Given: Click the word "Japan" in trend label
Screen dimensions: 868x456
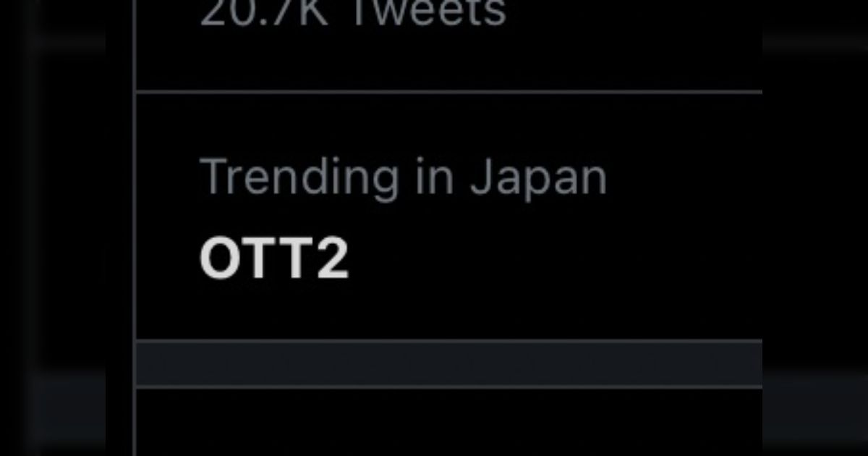Looking at the screenshot, I should click(538, 176).
